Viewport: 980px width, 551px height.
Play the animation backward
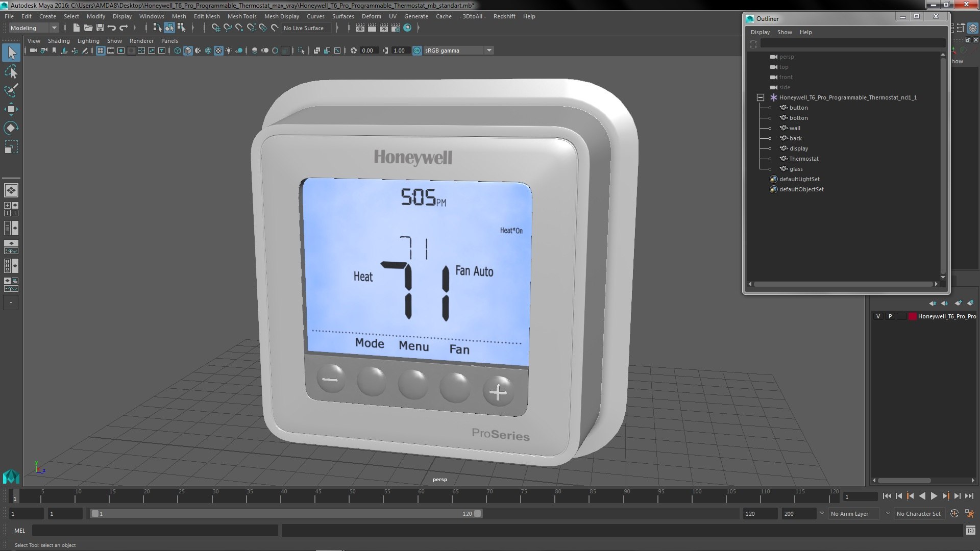point(922,496)
